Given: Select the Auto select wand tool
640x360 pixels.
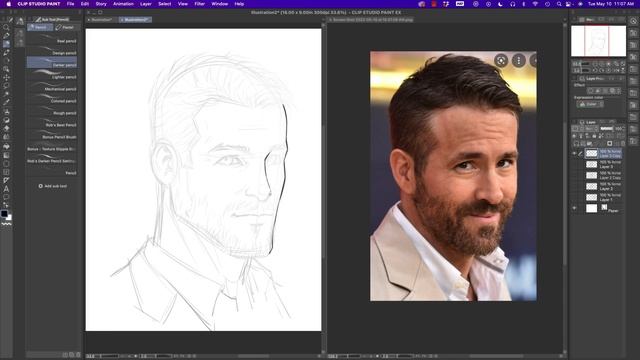Looking at the screenshot, I should point(6,94).
